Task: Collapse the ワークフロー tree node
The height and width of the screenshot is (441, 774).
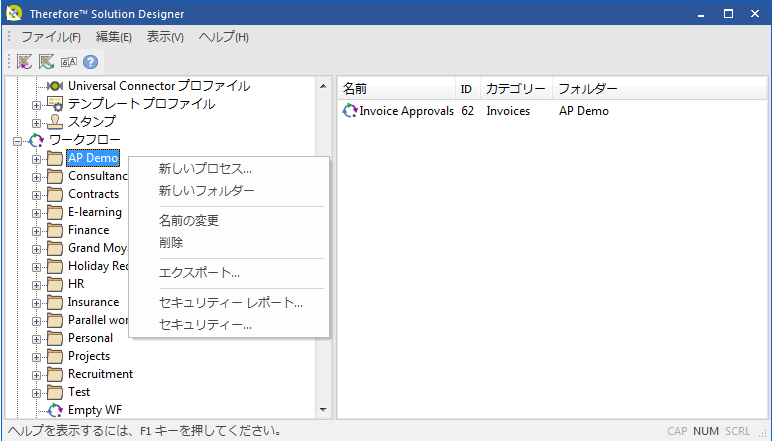Action: [x=18, y=141]
